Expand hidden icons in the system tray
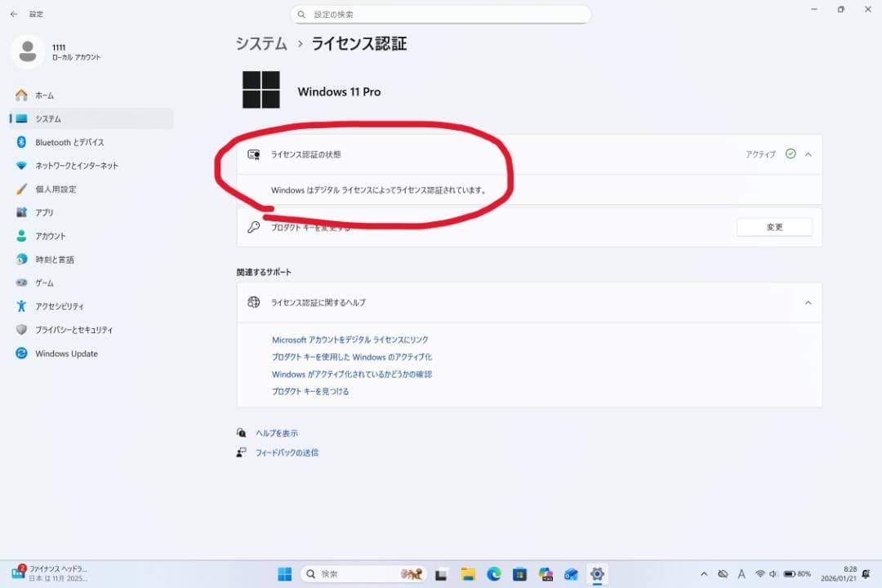882x588 pixels. tap(704, 574)
